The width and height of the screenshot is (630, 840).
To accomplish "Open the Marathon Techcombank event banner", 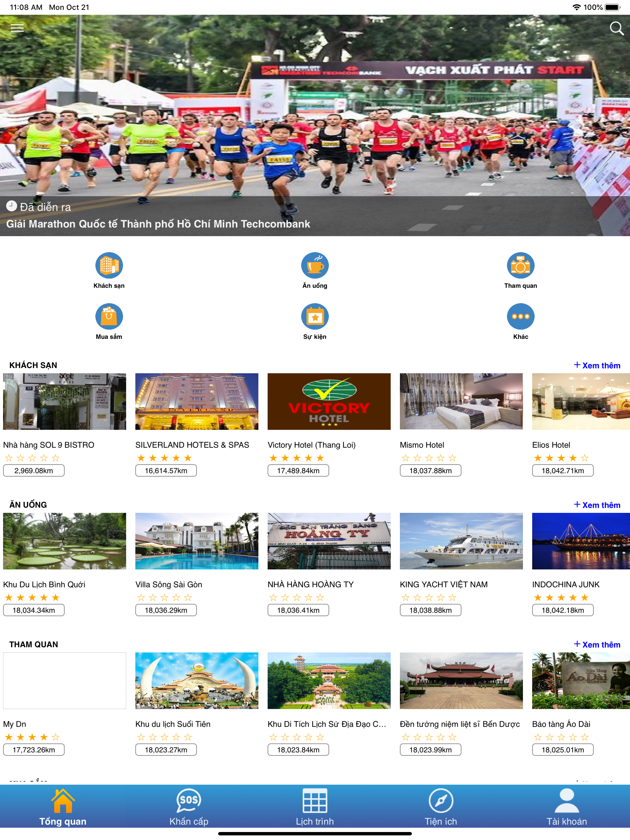I will [315, 125].
